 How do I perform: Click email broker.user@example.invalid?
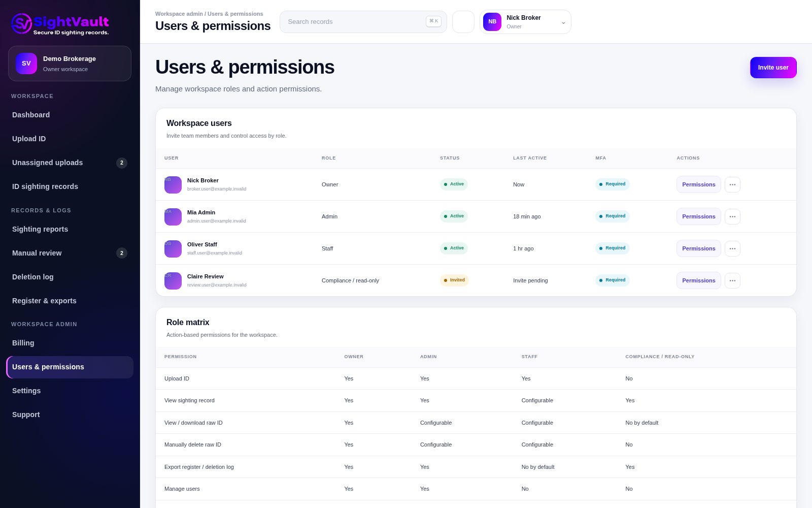tap(217, 189)
